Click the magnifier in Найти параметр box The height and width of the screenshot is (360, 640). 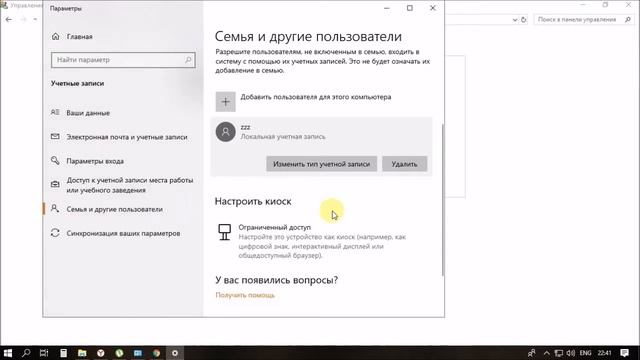coord(188,60)
